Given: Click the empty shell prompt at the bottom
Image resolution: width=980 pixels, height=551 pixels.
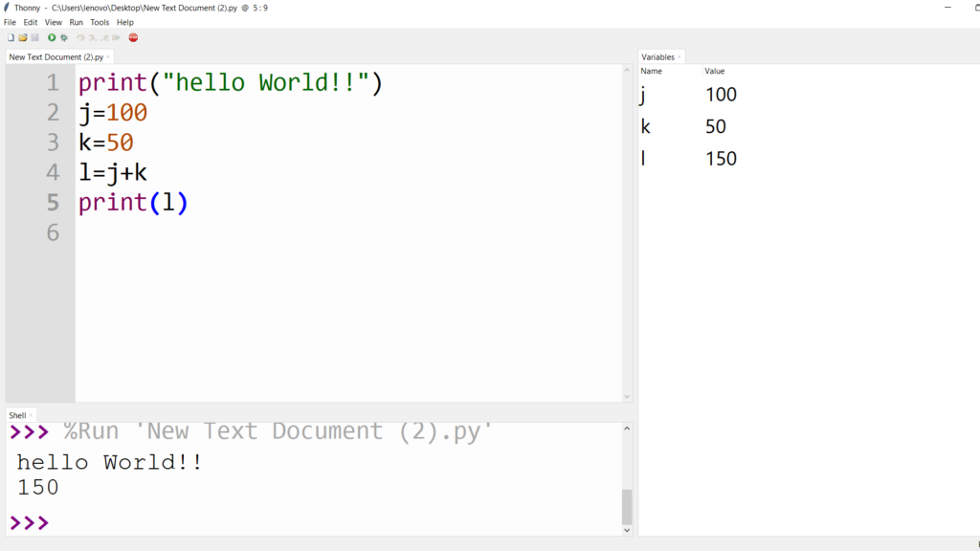Looking at the screenshot, I should [x=30, y=523].
